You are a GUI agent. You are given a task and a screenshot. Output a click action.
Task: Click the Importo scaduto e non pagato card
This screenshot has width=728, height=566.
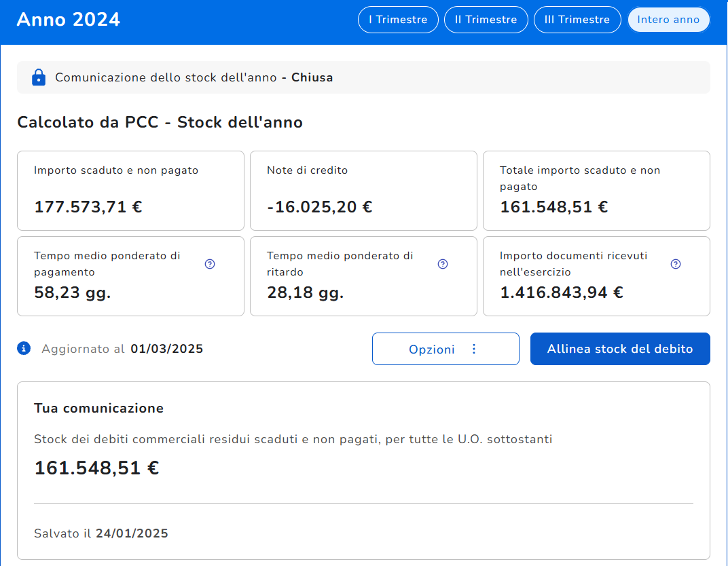[x=130, y=191]
